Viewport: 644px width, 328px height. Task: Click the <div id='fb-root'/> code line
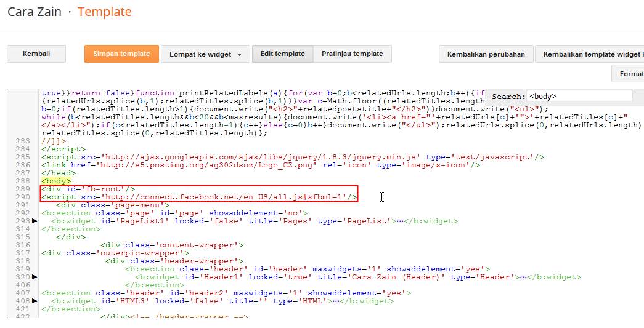coord(88,189)
